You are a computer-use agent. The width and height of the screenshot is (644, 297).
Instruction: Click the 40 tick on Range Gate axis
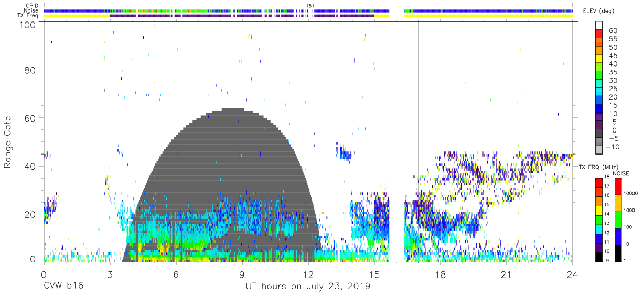click(x=30, y=166)
